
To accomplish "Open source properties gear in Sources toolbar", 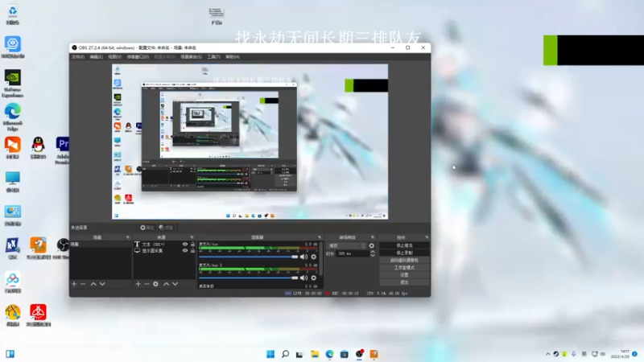I will 155,284.
